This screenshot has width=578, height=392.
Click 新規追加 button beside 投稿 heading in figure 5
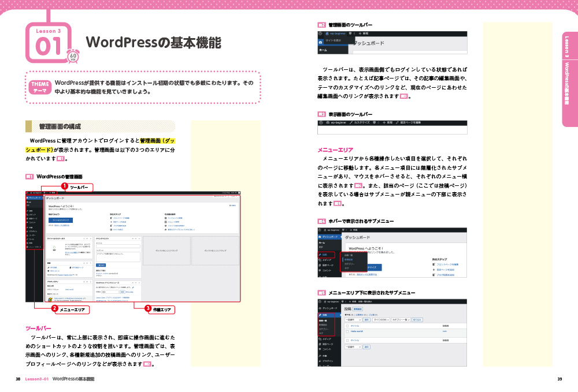tap(358, 309)
